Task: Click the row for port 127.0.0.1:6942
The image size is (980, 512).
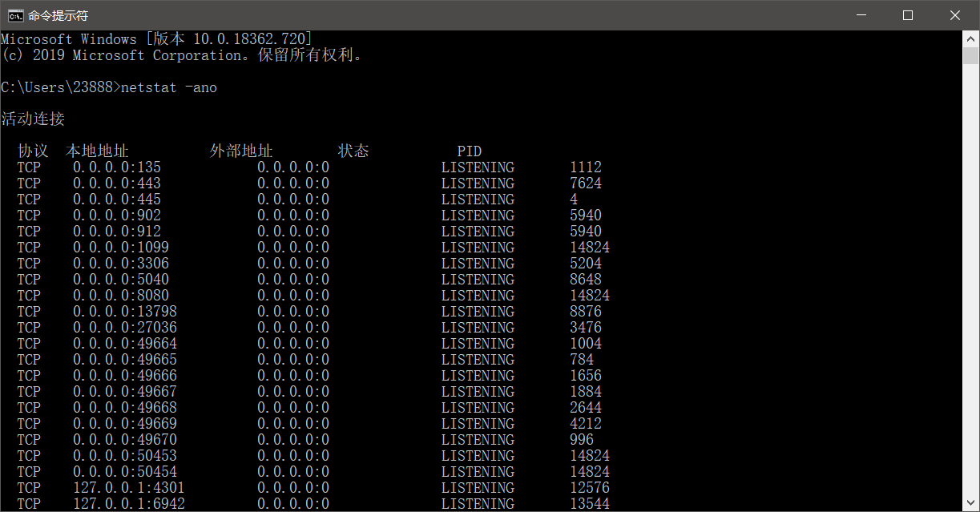Action: tap(128, 503)
